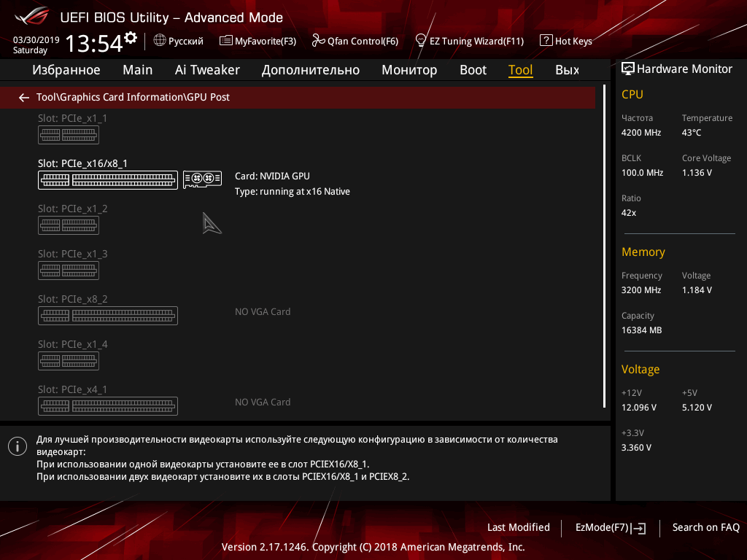Screen dimensions: 747x560
Task: Click 'NO VGA Card' next to PCIe_x4_1
Action: (x=263, y=402)
